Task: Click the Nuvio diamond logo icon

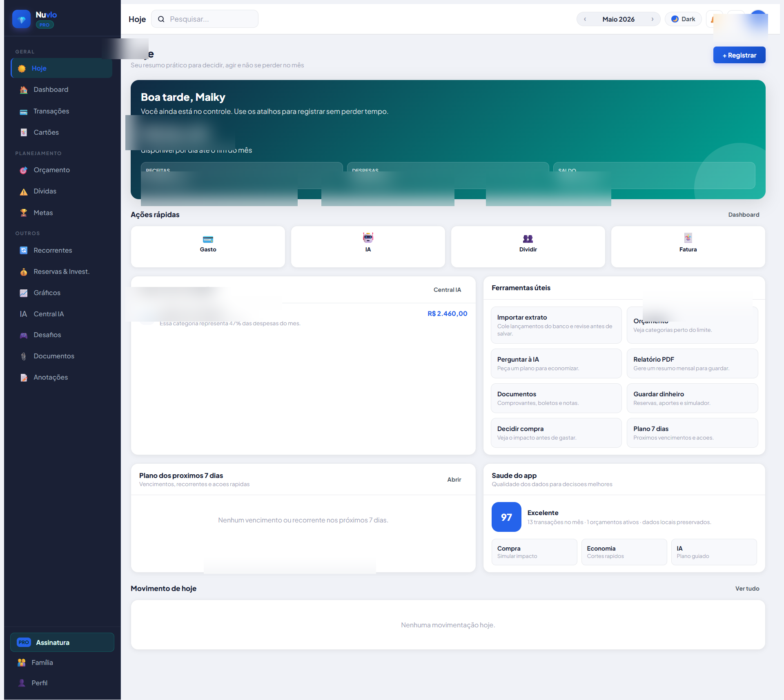Action: pos(21,19)
